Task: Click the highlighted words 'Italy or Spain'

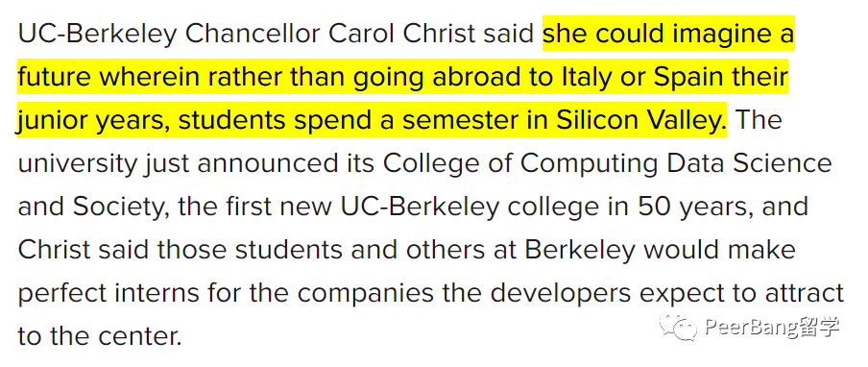Action: tap(654, 78)
